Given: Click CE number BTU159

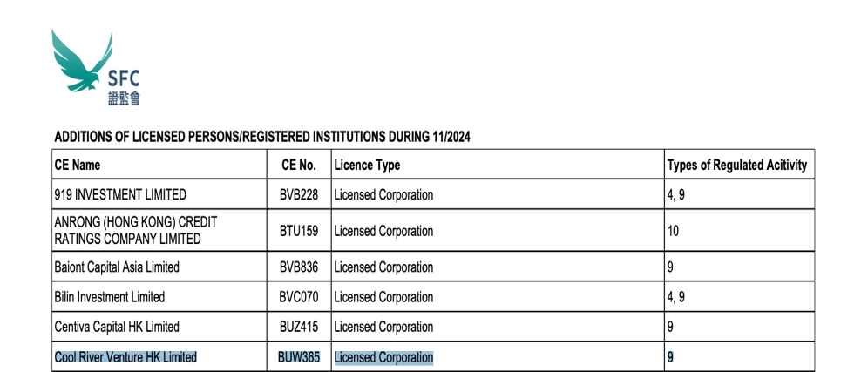Looking at the screenshot, I should point(299,231).
